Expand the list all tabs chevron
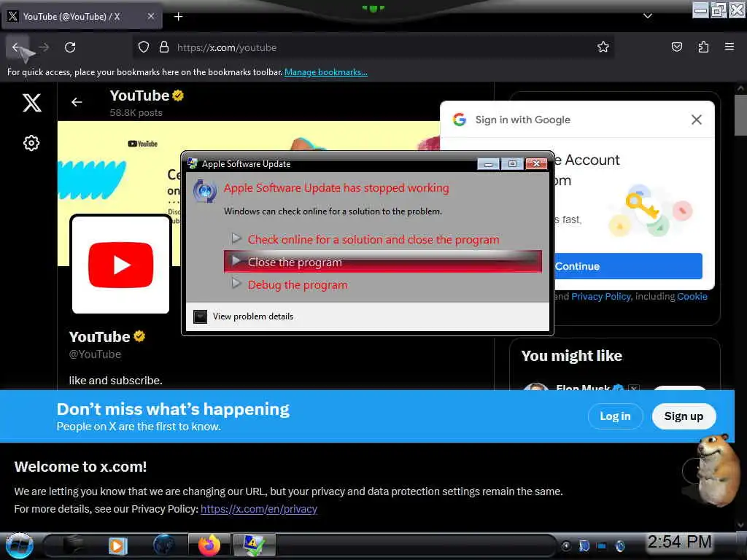The height and width of the screenshot is (560, 747). pos(648,16)
